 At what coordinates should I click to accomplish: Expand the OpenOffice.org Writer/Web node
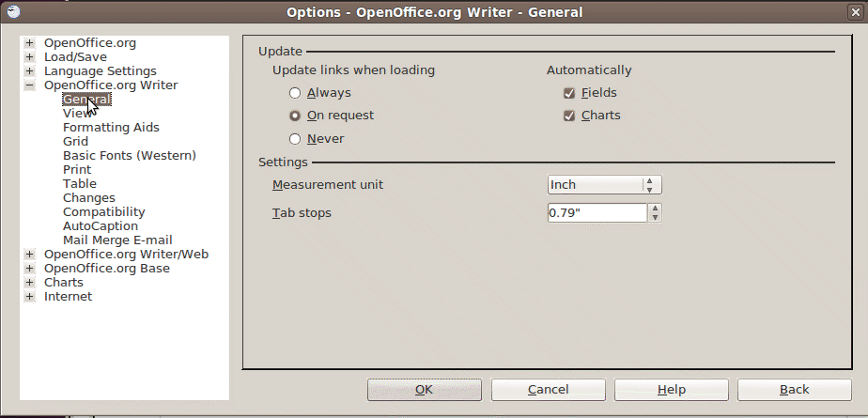[x=30, y=255]
